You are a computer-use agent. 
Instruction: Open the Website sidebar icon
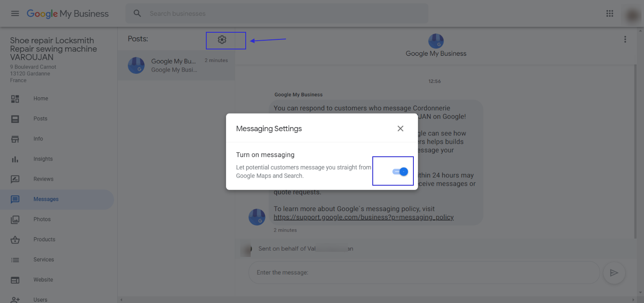point(15,280)
